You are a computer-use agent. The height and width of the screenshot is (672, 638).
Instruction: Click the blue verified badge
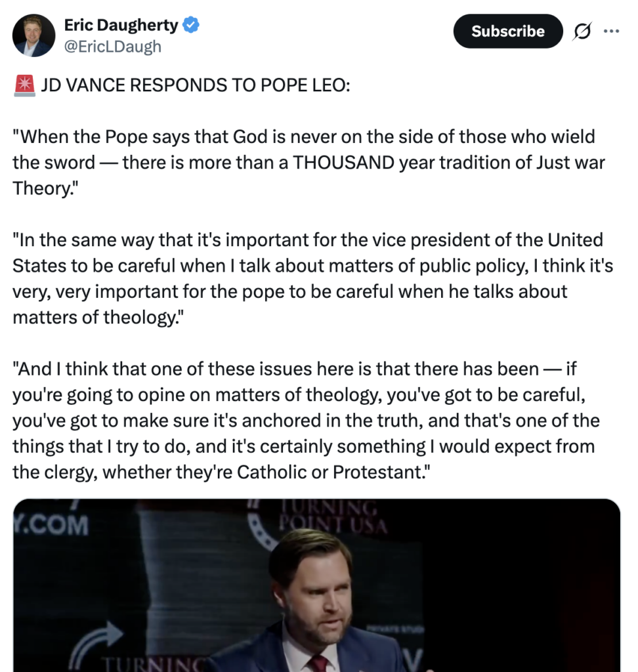pyautogui.click(x=191, y=26)
